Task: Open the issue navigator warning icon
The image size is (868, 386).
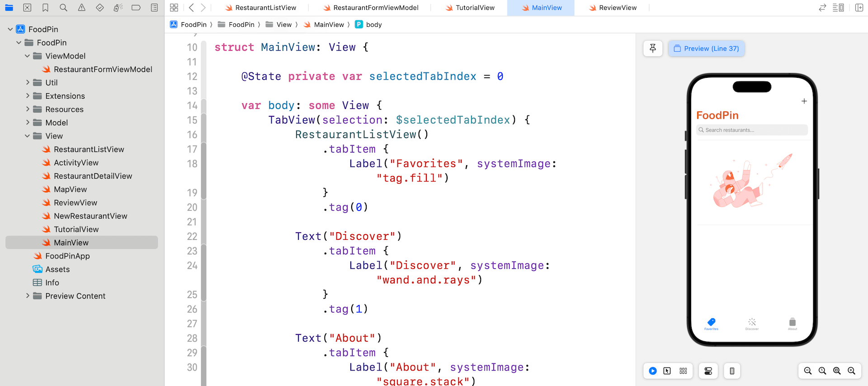Action: pyautogui.click(x=81, y=8)
